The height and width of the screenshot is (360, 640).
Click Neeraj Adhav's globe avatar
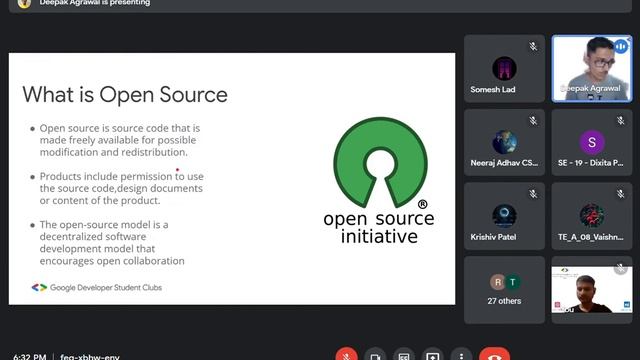tap(504, 142)
